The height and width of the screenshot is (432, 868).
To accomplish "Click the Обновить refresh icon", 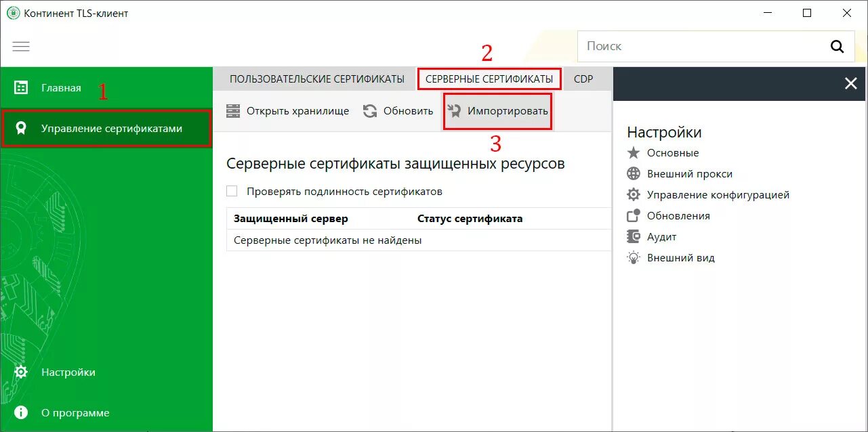I will coord(370,111).
